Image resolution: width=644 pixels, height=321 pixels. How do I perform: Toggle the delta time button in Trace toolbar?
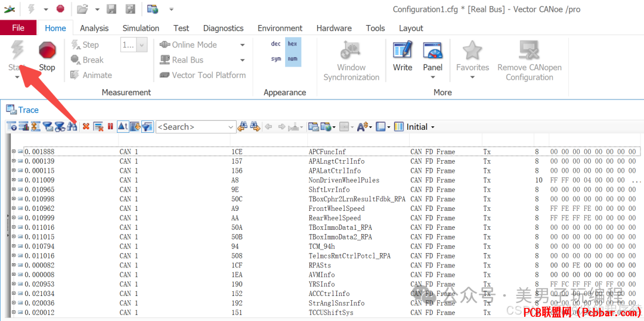(123, 127)
